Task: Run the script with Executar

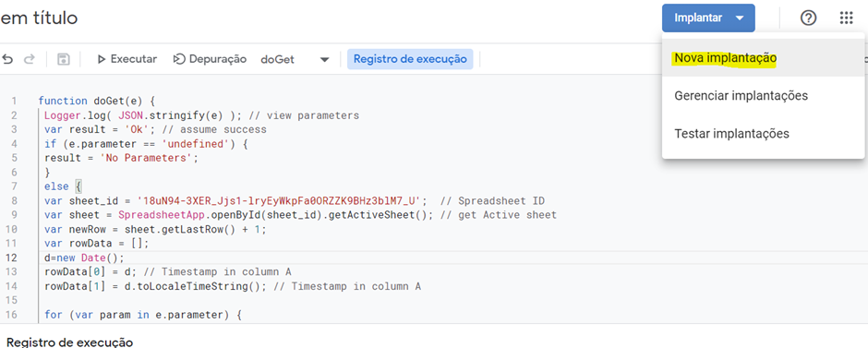Action: click(127, 59)
